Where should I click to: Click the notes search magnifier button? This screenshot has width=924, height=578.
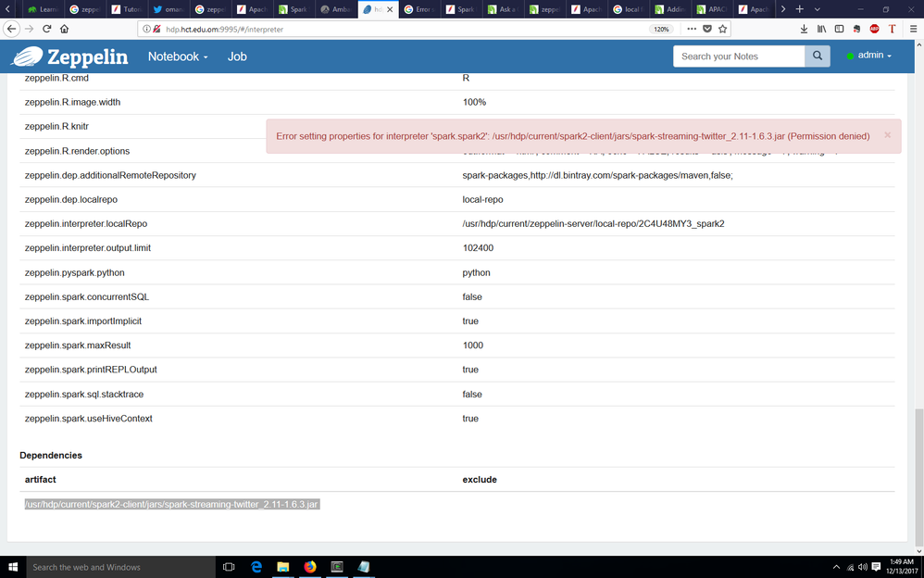pos(818,56)
